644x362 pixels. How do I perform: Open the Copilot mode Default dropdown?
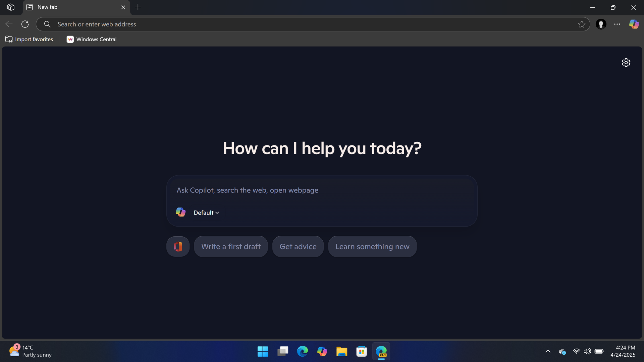(205, 212)
